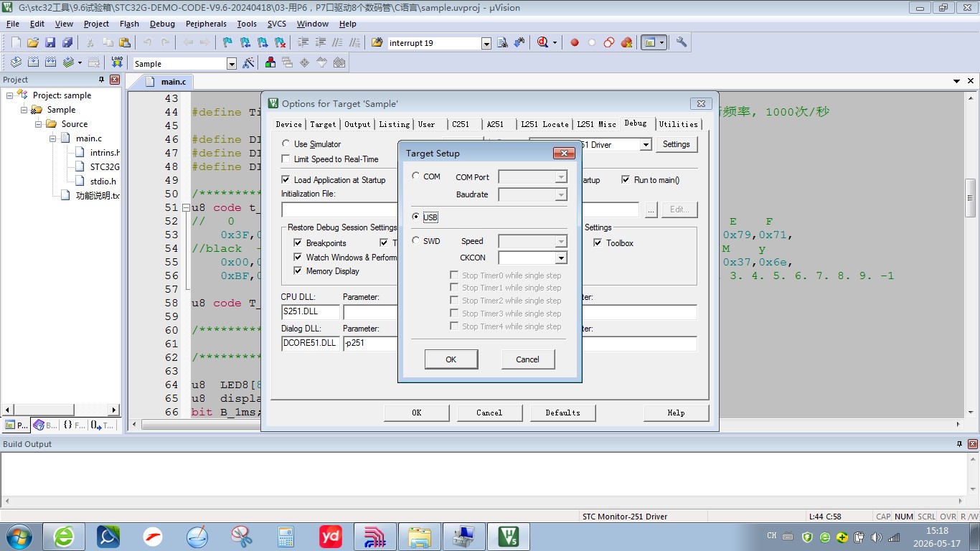The image size is (980, 551).
Task: Collapse the main.c node in project tree
Action: click(53, 138)
